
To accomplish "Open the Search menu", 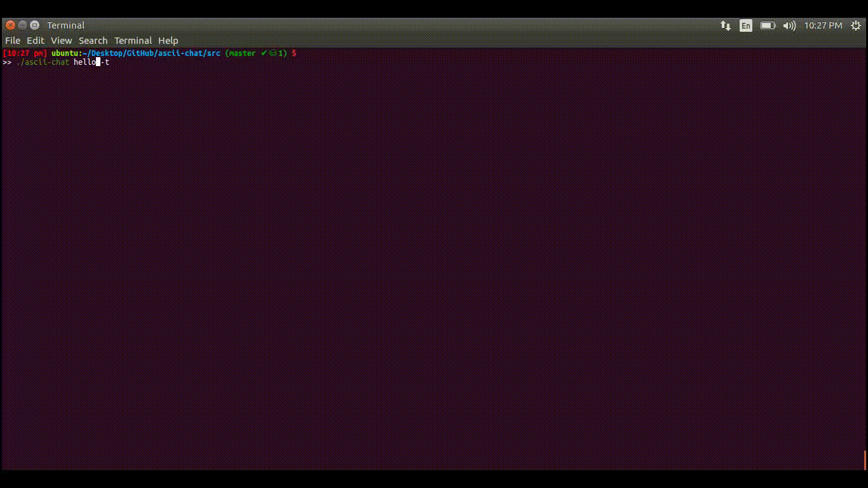I will 93,41.
